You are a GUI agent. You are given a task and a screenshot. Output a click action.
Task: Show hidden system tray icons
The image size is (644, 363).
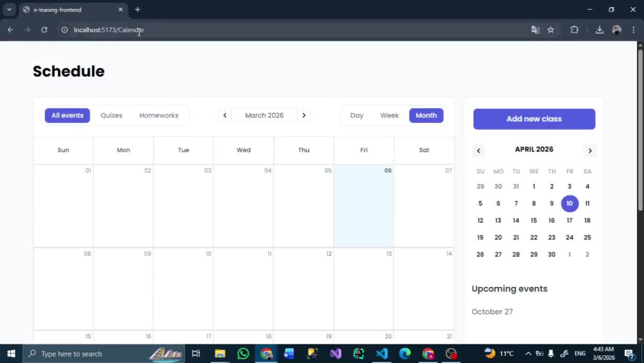(x=528, y=353)
